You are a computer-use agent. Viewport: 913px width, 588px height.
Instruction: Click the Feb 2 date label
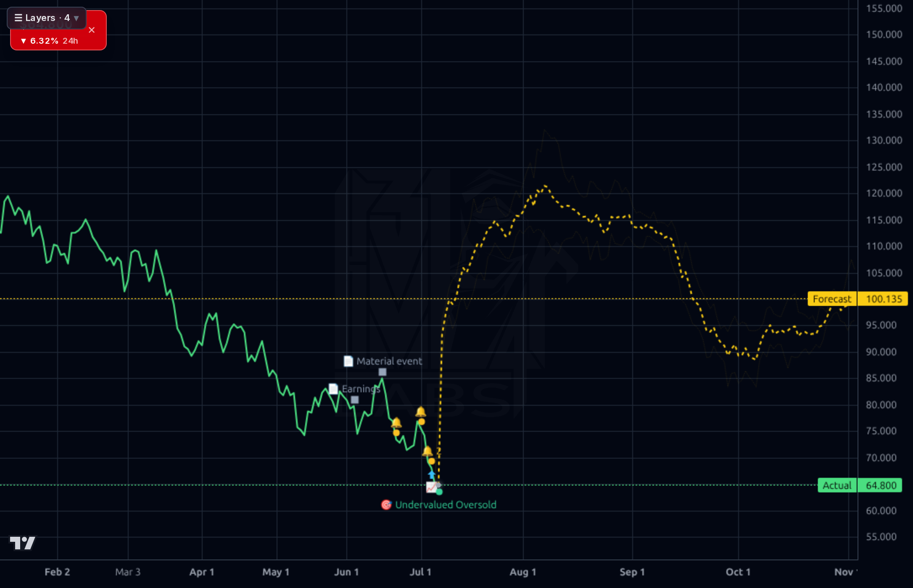(57, 572)
